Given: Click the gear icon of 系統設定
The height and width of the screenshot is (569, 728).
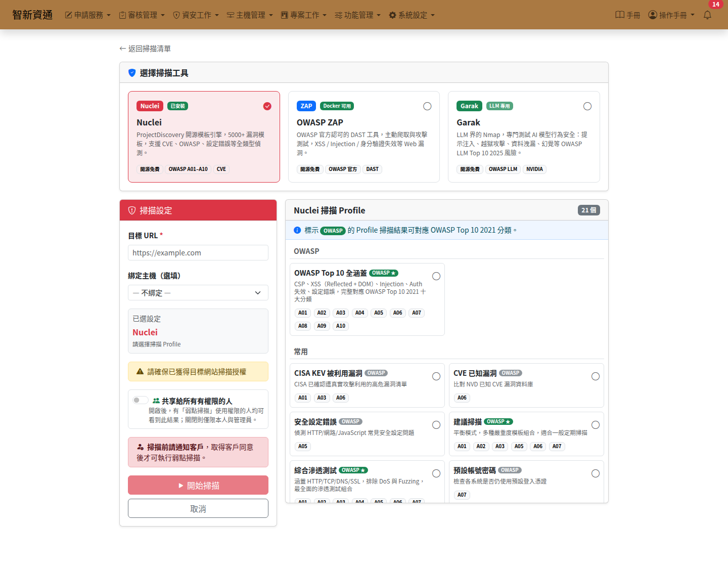Looking at the screenshot, I should pyautogui.click(x=392, y=15).
